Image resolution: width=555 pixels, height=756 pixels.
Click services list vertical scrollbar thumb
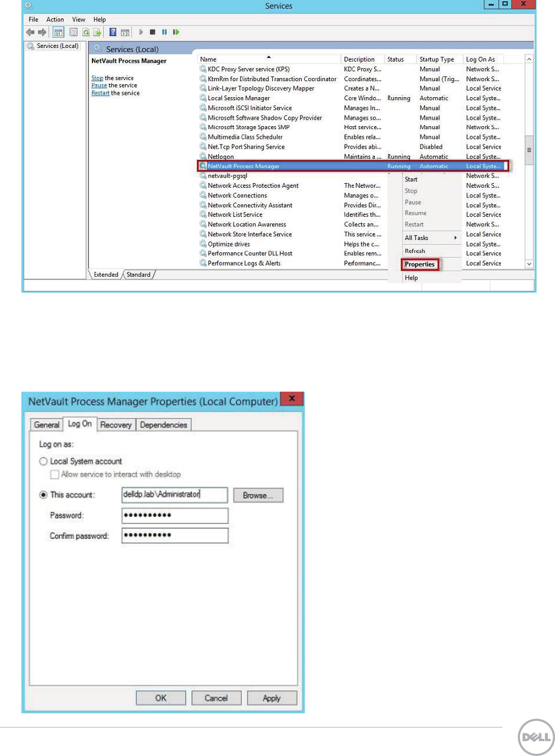pos(529,150)
